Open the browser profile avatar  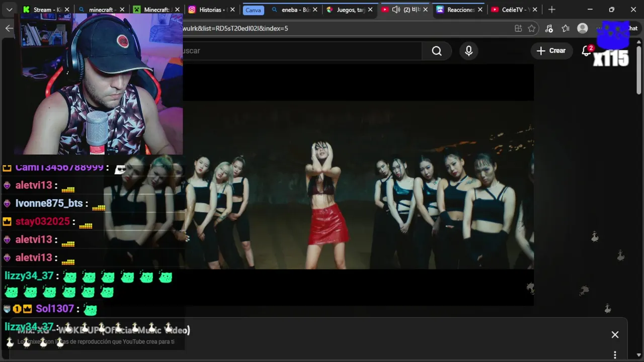[x=583, y=29]
